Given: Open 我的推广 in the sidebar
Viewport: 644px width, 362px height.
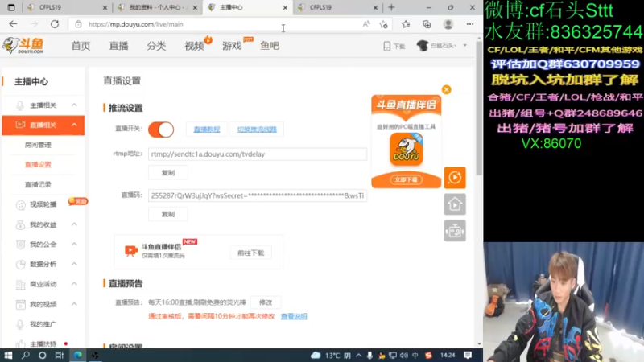Looking at the screenshot, I should (x=43, y=324).
